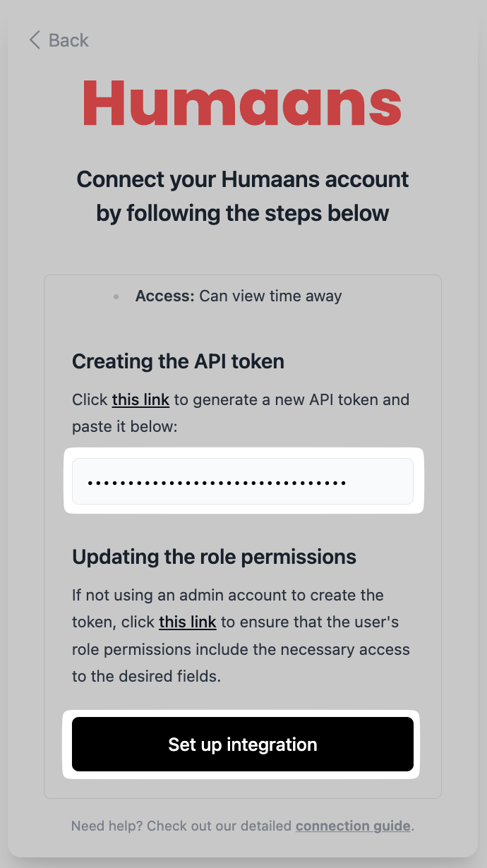This screenshot has width=487, height=868.
Task: Click the bold "Access:" label
Action: pos(164,296)
